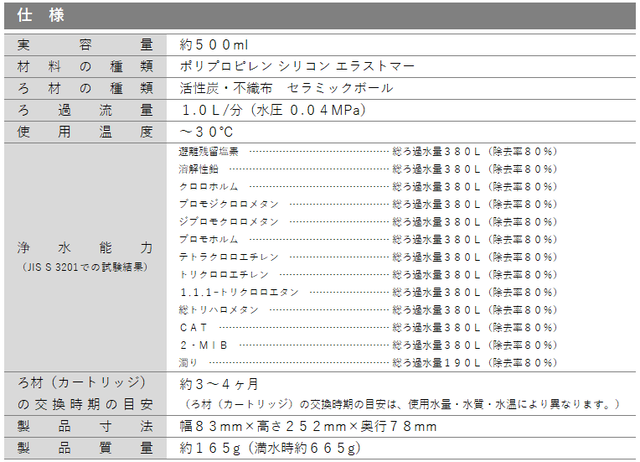640x462 pixels.
Task: Click the 活性炭・不織布 セラミックボール text
Action: point(286,88)
